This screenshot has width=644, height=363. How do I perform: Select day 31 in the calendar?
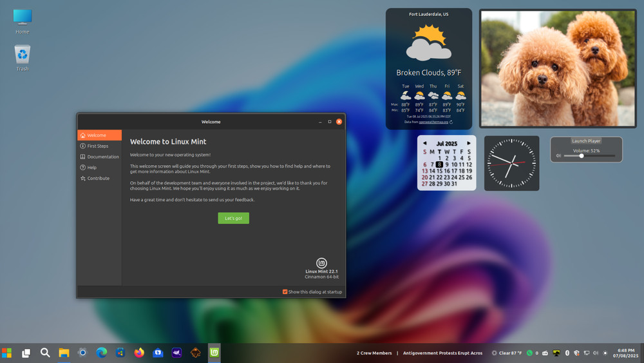(x=454, y=184)
